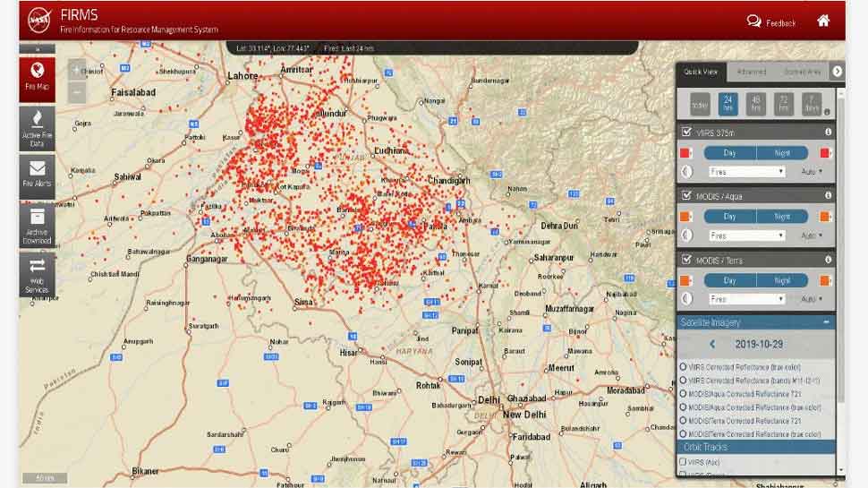Uncheck the MODIS / Aqua layer checkbox
This screenshot has width=868, height=488.
click(686, 195)
